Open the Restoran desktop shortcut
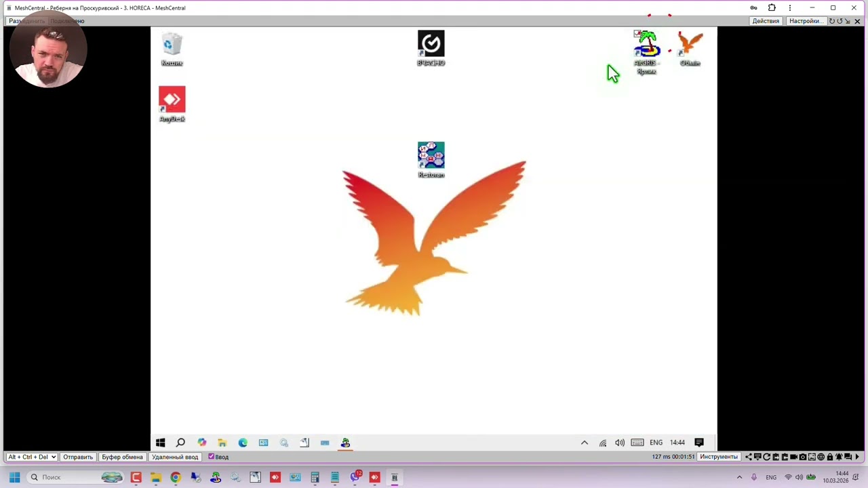Image resolution: width=868 pixels, height=488 pixels. (431, 160)
